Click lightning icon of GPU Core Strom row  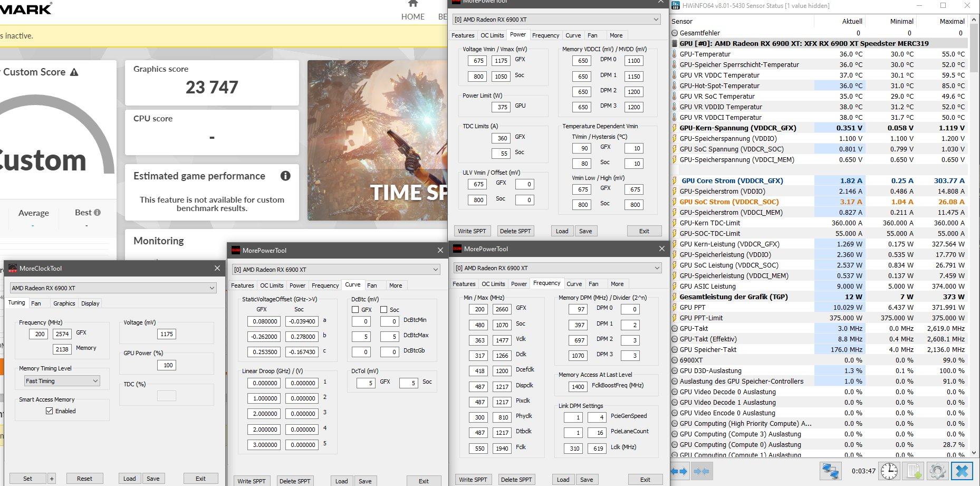[675, 180]
